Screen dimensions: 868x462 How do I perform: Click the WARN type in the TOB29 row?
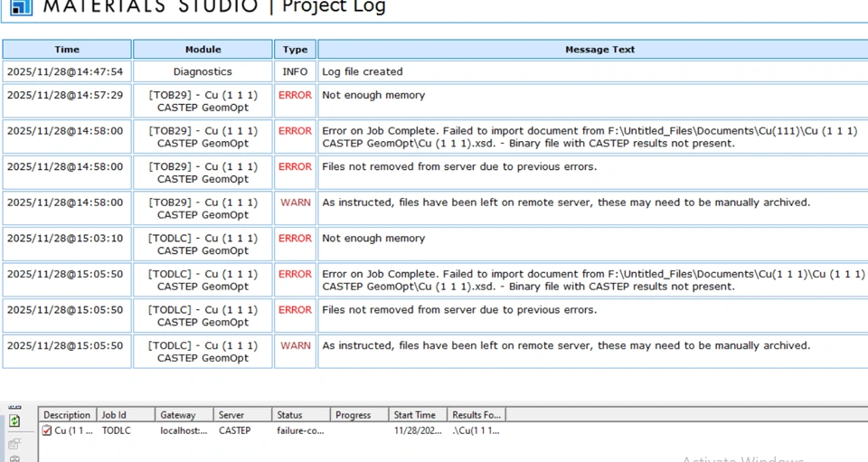[x=295, y=202]
